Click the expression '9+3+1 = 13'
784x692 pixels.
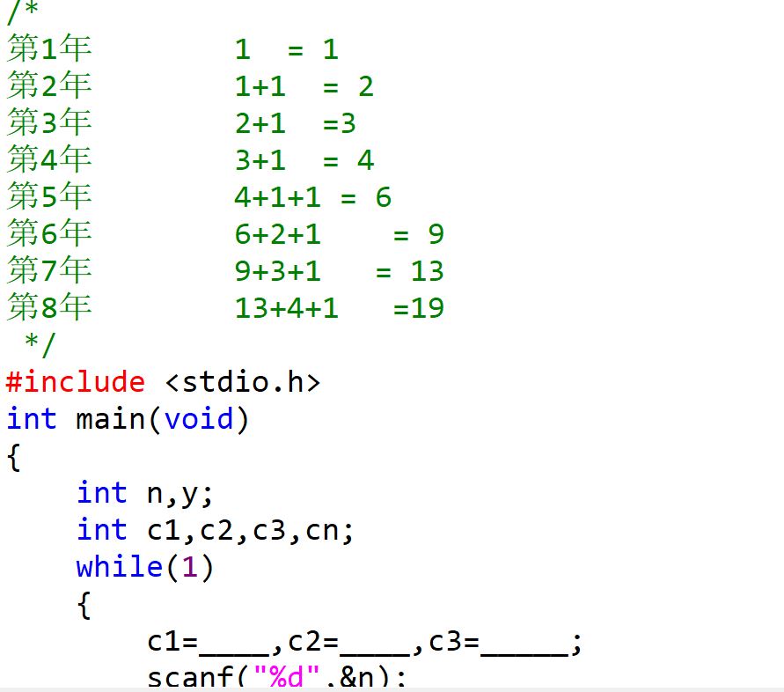coord(340,272)
